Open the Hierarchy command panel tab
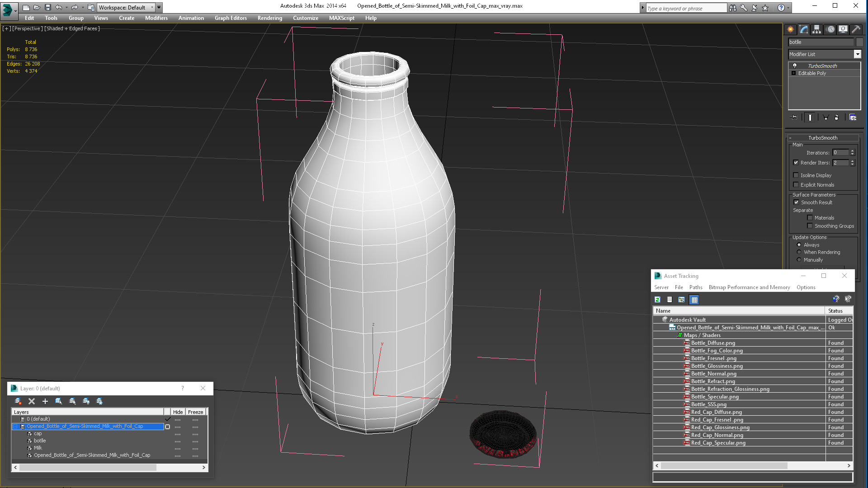 (816, 29)
